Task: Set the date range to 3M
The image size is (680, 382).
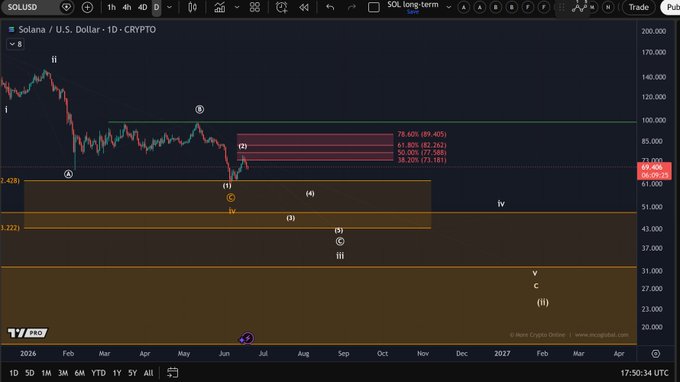Action: point(63,373)
